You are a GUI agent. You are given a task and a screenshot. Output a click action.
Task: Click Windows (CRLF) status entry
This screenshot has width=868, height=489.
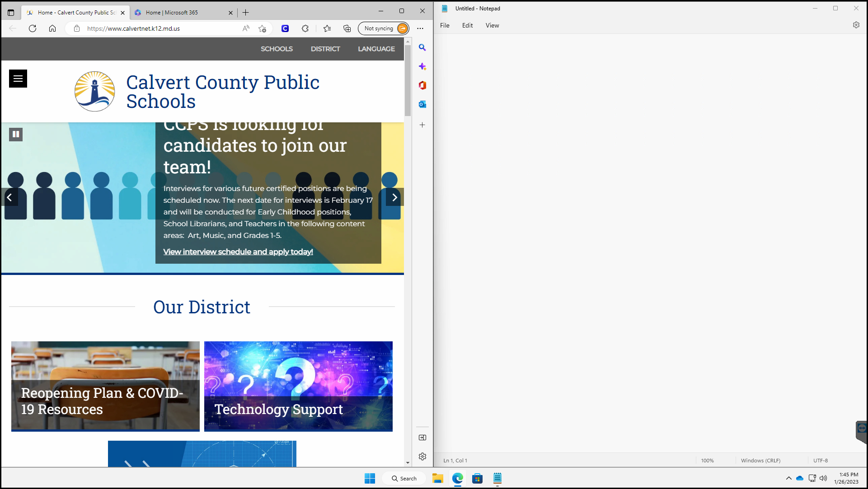tap(760, 461)
